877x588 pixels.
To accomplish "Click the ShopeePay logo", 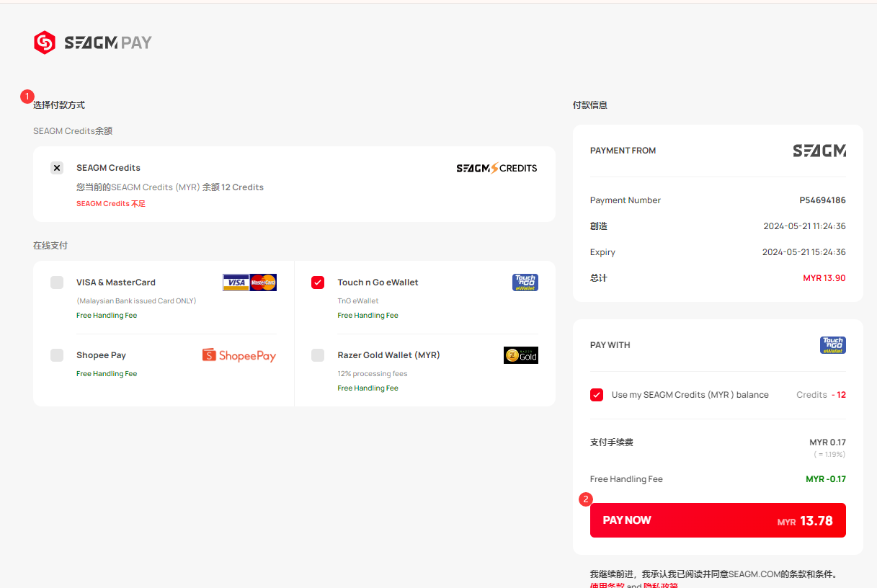I will coord(239,355).
